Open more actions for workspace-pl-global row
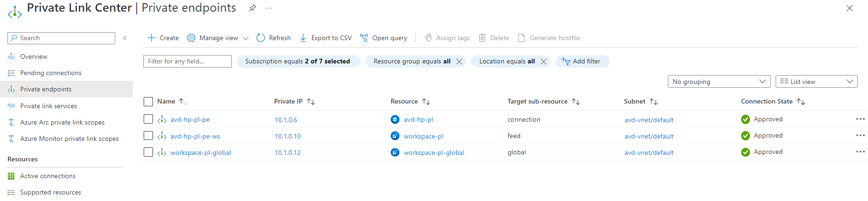868x201 pixels. [860, 152]
